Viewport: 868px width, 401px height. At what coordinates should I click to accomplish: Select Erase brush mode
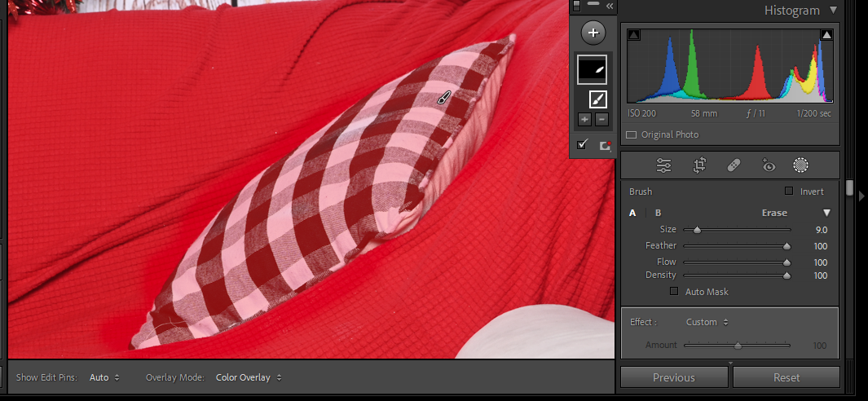[x=774, y=213]
